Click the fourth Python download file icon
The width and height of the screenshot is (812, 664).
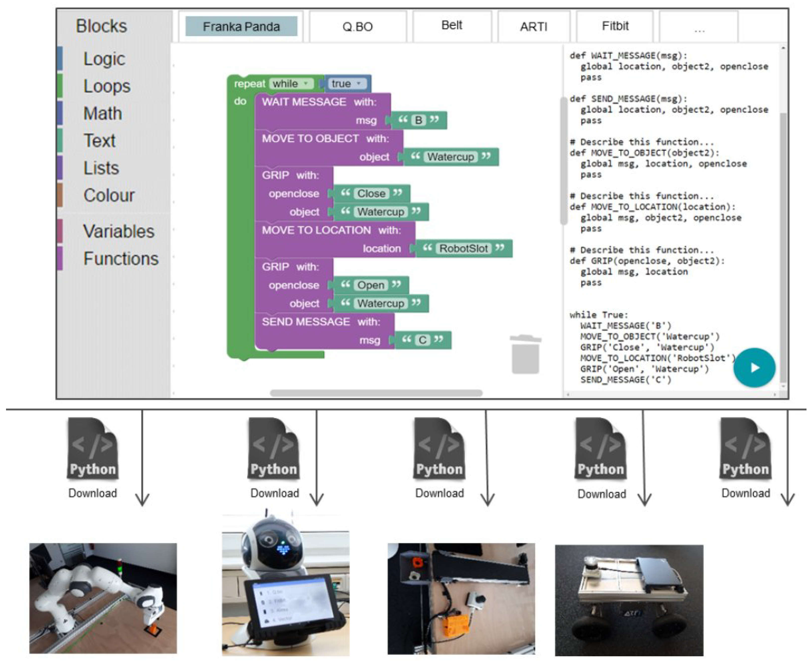pyautogui.click(x=601, y=448)
